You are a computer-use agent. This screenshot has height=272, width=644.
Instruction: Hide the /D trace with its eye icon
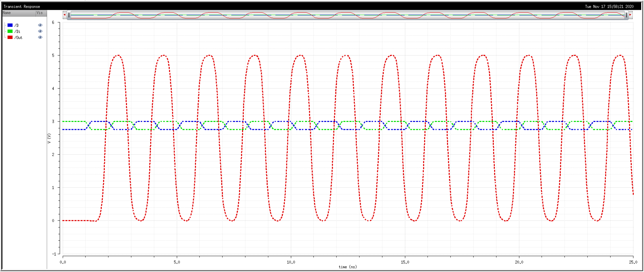click(40, 25)
